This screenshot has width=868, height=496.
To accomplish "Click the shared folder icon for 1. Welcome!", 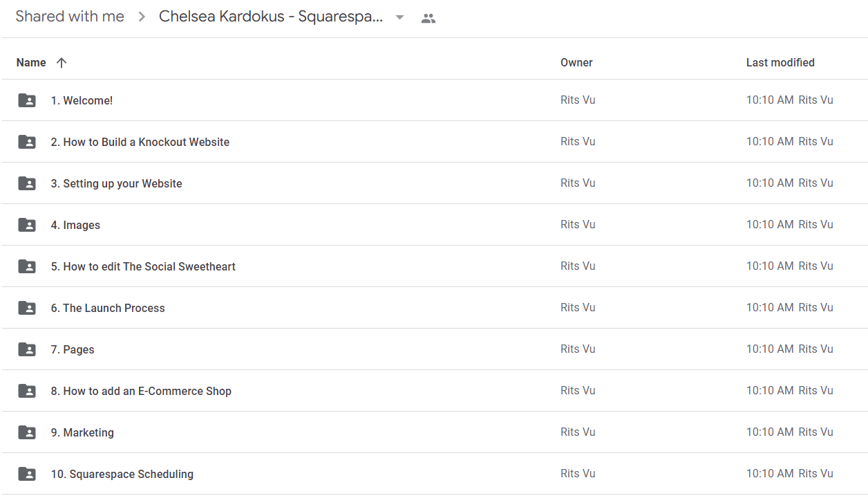I will click(x=27, y=100).
